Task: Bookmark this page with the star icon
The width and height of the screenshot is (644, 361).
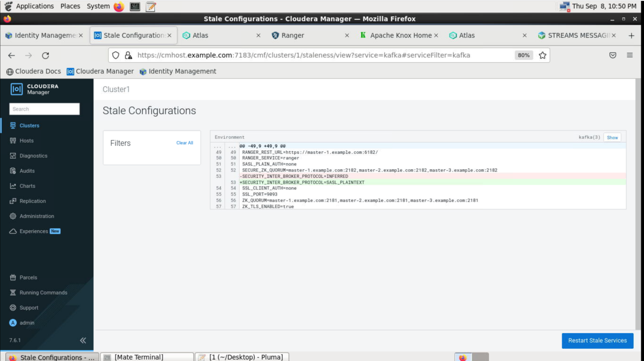Action: coord(543,55)
